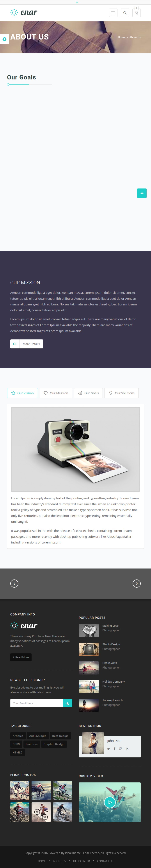
Task: Open John Doe's Twitter icon
Action: (109, 749)
